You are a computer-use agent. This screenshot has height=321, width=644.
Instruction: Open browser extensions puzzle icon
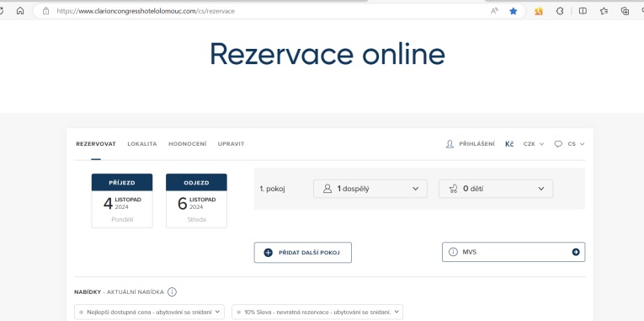click(x=560, y=11)
